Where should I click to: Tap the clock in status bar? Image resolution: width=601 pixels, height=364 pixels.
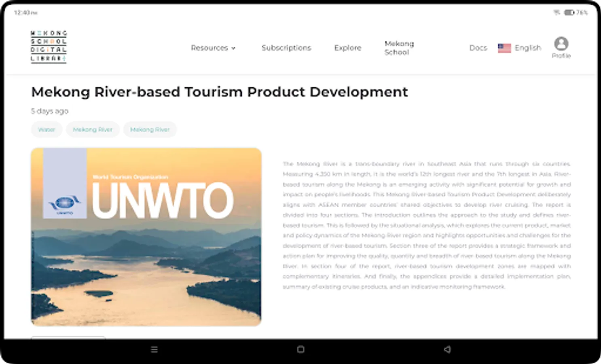tap(25, 13)
